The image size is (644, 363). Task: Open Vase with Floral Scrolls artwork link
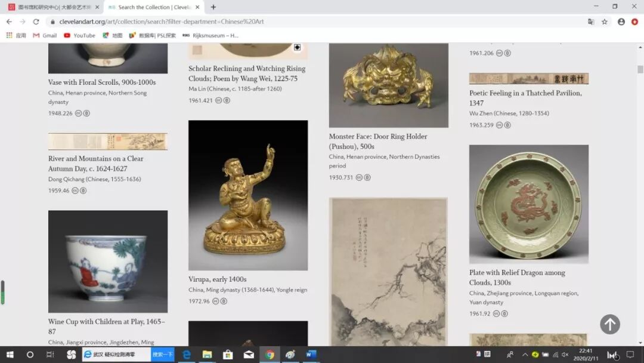point(102,82)
